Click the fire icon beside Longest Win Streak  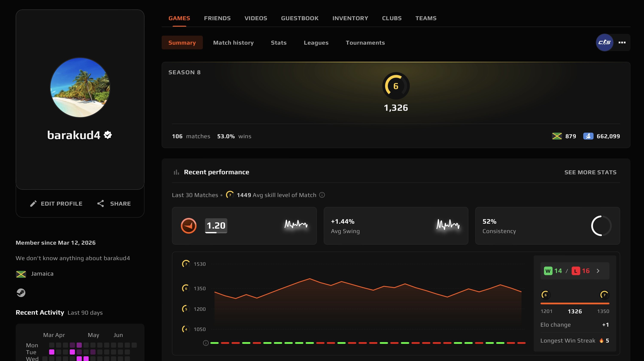pyautogui.click(x=601, y=340)
